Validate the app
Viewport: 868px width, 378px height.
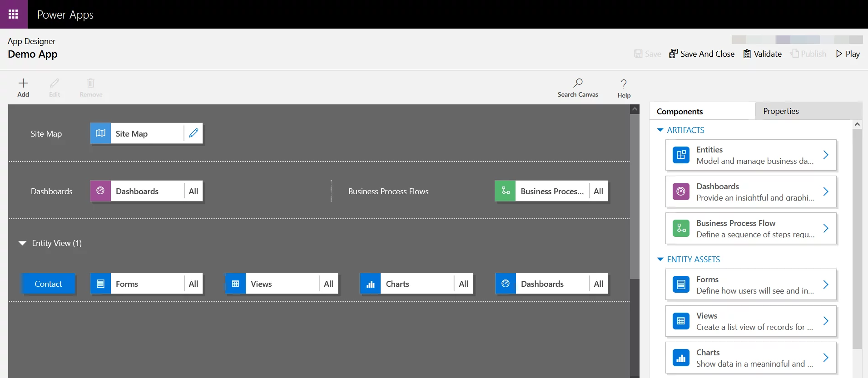click(x=763, y=54)
